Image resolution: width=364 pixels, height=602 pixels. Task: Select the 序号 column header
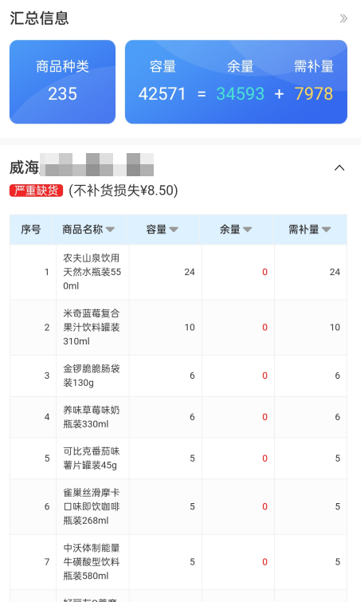(31, 230)
